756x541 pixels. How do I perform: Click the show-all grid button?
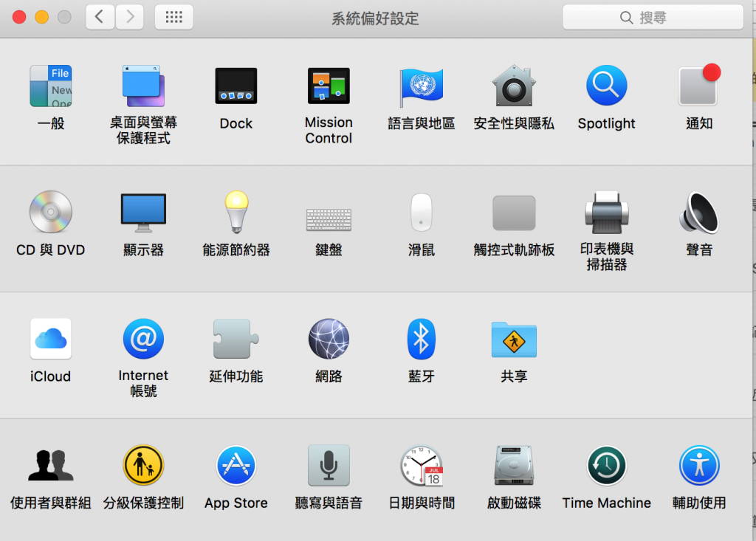point(174,18)
